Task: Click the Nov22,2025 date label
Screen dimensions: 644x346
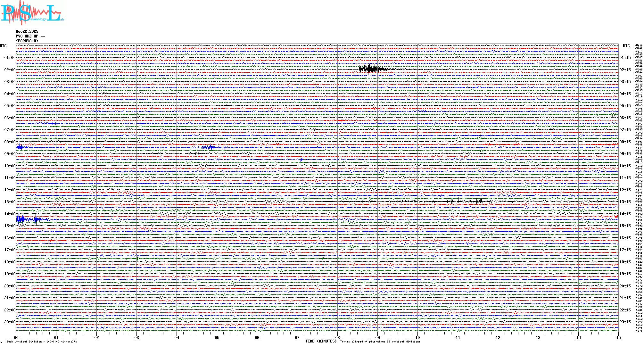Action: [27, 31]
